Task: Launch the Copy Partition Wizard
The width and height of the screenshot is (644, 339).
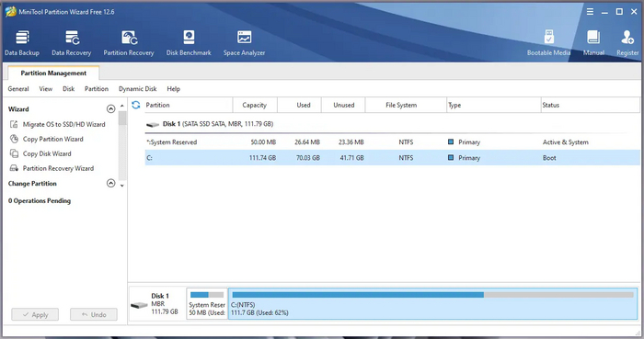Action: point(53,139)
